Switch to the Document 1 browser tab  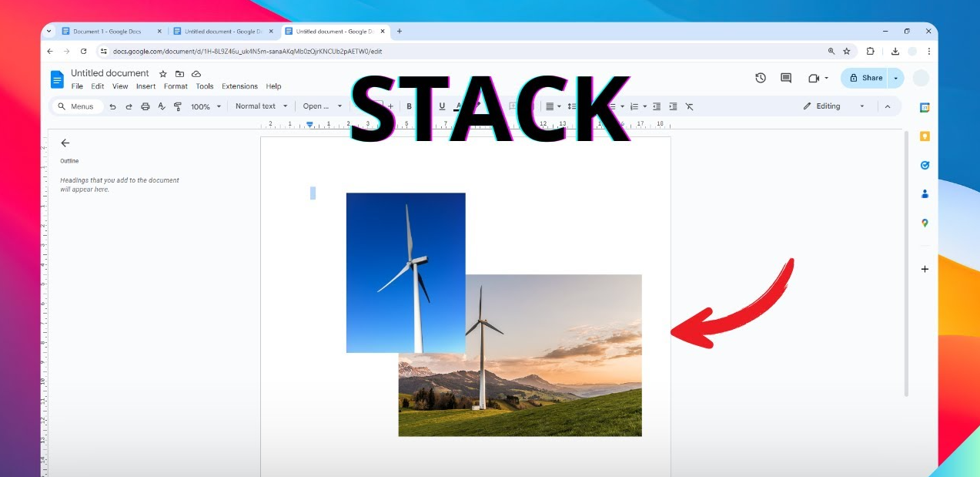[x=108, y=32]
